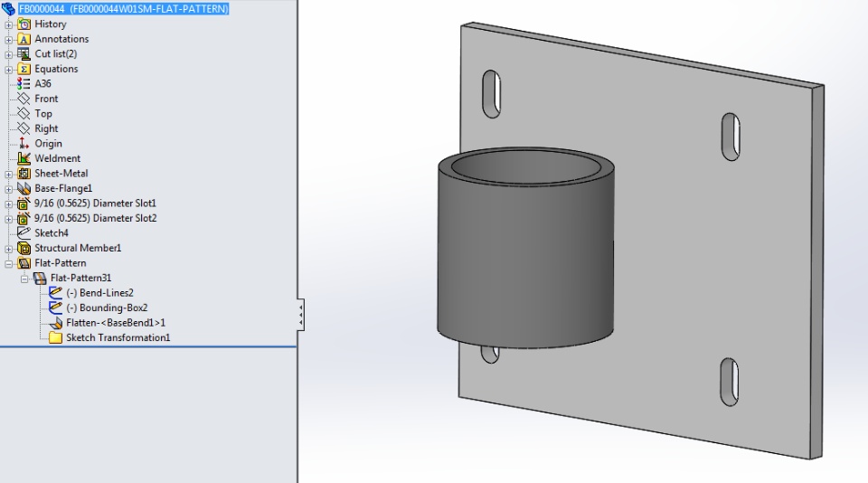Click the Cut list(2) table icon
The image size is (868, 483).
(x=24, y=53)
